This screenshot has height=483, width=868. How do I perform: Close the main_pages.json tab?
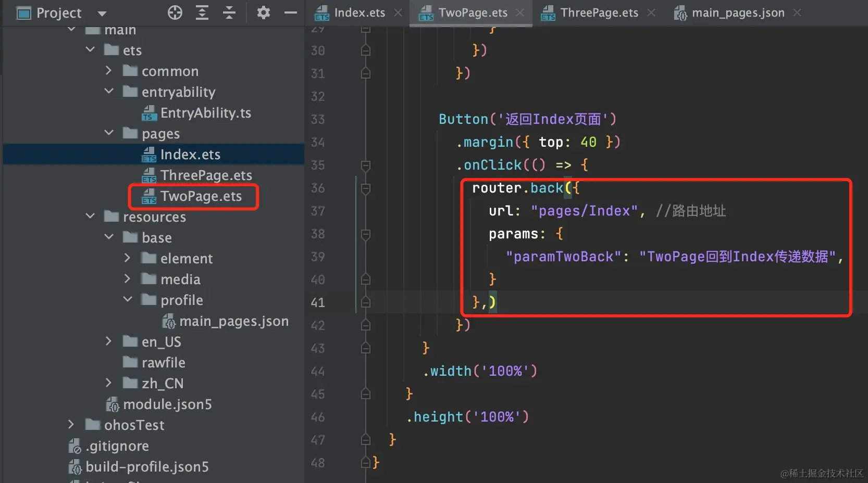[x=797, y=12]
